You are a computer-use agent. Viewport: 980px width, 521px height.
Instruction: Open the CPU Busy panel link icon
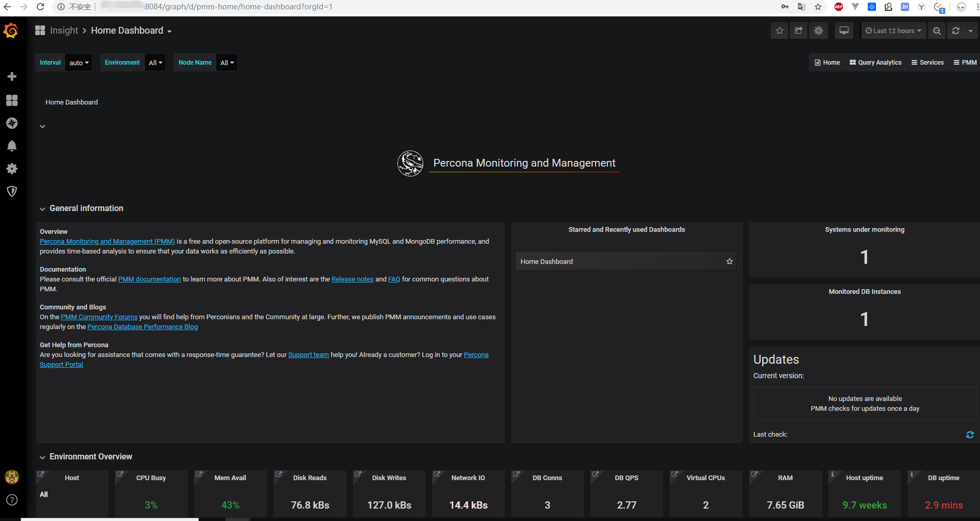120,474
